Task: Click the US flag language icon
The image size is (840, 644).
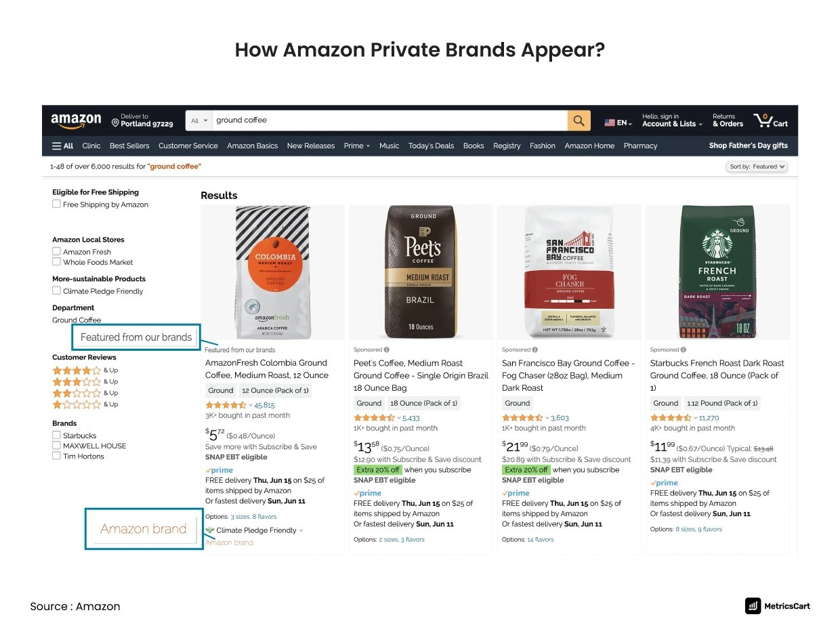Action: [x=608, y=122]
